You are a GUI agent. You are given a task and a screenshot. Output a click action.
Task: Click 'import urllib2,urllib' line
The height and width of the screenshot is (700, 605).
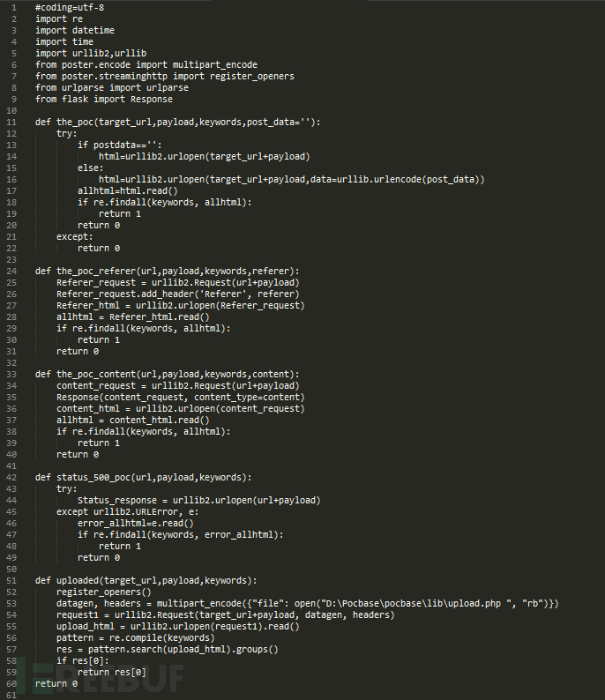pos(91,54)
